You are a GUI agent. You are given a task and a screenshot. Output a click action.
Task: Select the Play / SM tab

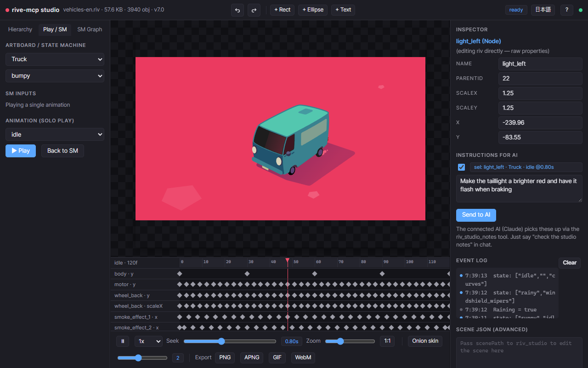[55, 29]
